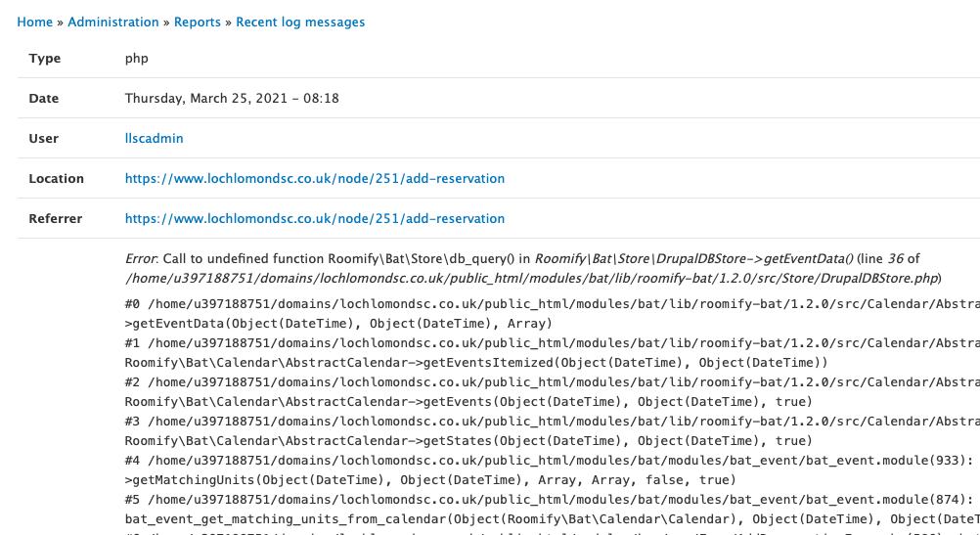980x535 pixels.
Task: Click the Date row label
Action: (x=44, y=98)
